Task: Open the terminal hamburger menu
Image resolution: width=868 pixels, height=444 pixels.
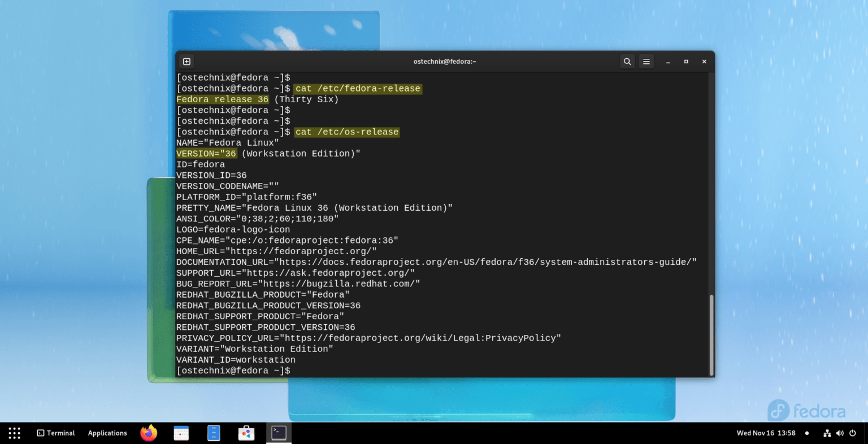Action: tap(646, 61)
